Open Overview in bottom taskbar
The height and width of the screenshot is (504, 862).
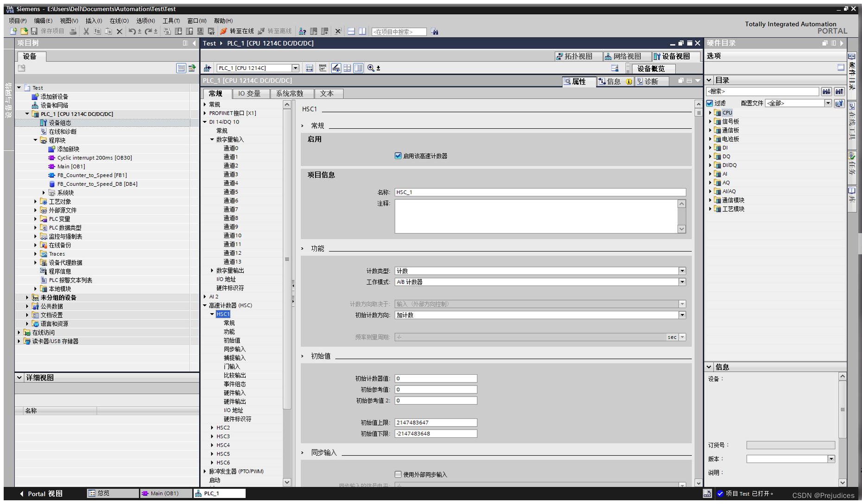pyautogui.click(x=113, y=493)
